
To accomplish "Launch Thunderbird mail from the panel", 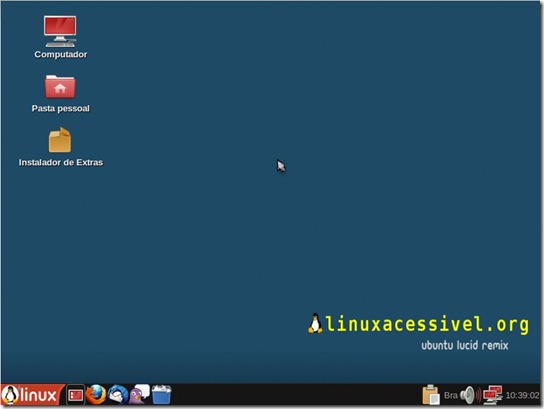I will point(118,395).
